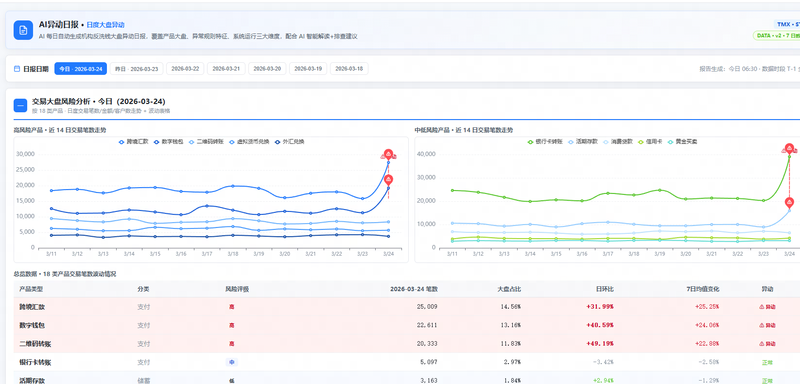This screenshot has height=384, width=800.
Task: Toggle the 信用卡 legend series
Action: click(x=650, y=141)
